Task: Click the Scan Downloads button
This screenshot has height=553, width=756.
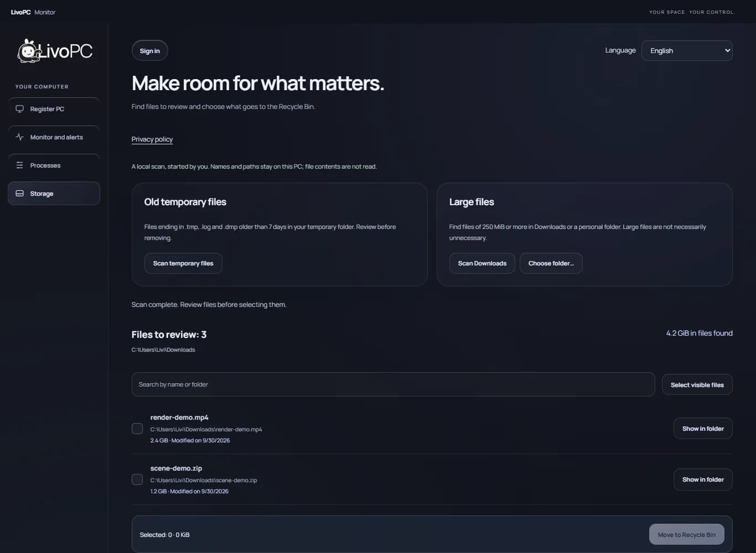Action: point(482,263)
